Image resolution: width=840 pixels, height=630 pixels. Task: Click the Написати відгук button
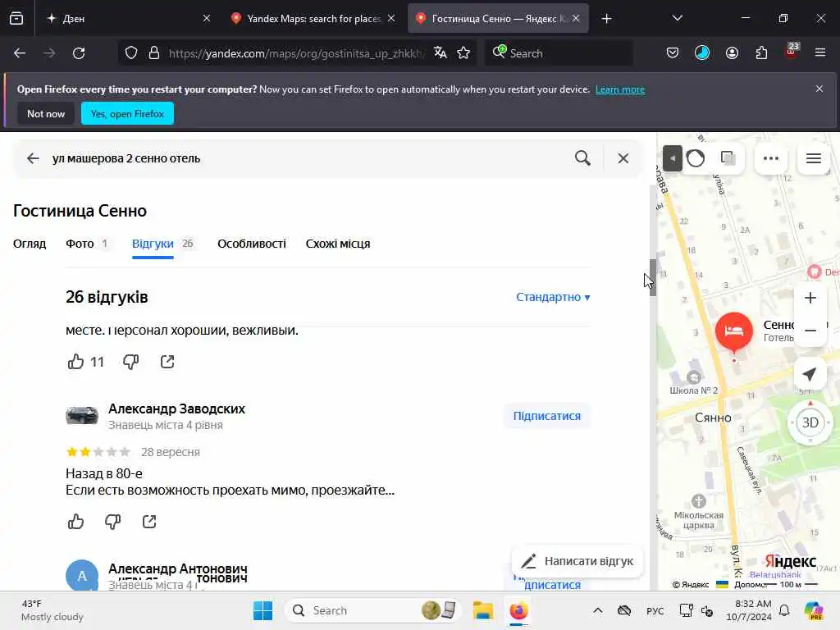[577, 561]
